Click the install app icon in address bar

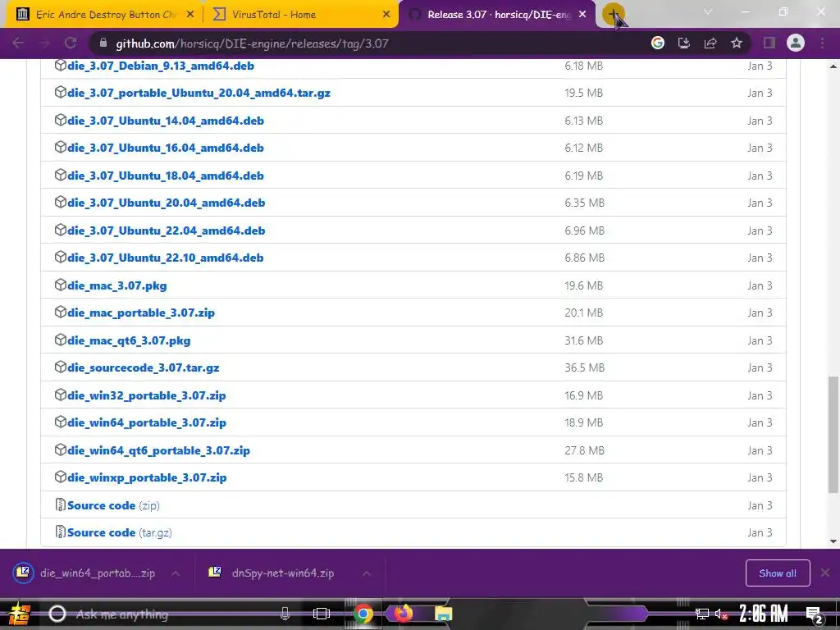[684, 43]
